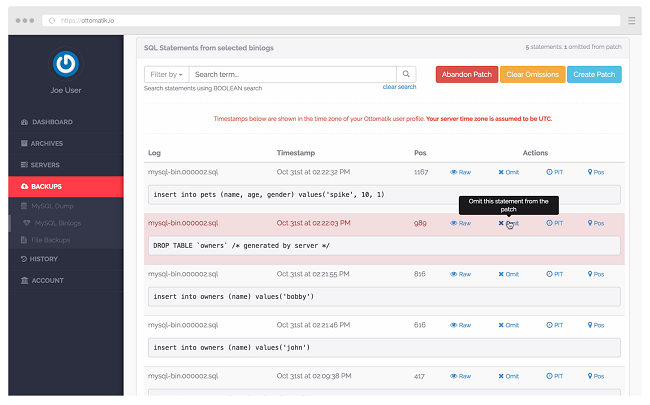This screenshot has width=650, height=405.
Task: View Raw for the position 417 statement
Action: point(461,376)
